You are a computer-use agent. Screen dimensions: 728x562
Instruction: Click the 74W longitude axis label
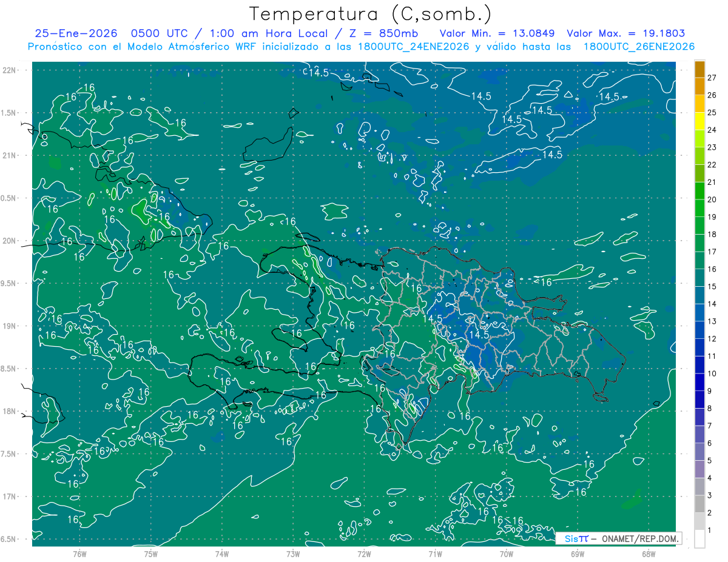(221, 554)
